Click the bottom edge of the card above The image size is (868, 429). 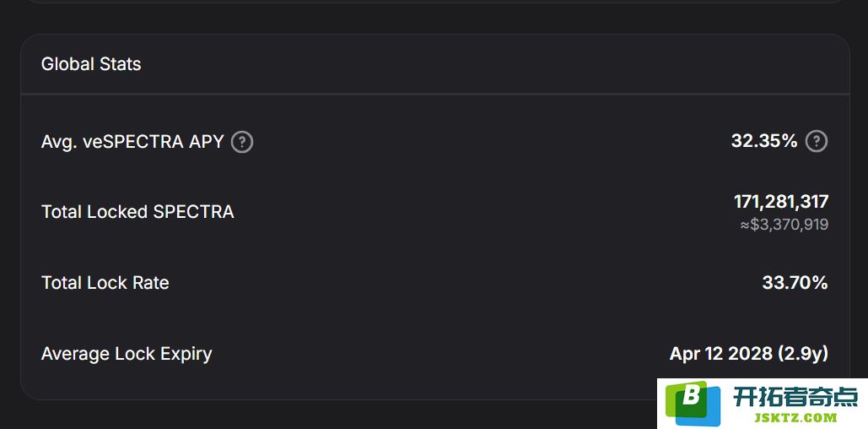434,3
